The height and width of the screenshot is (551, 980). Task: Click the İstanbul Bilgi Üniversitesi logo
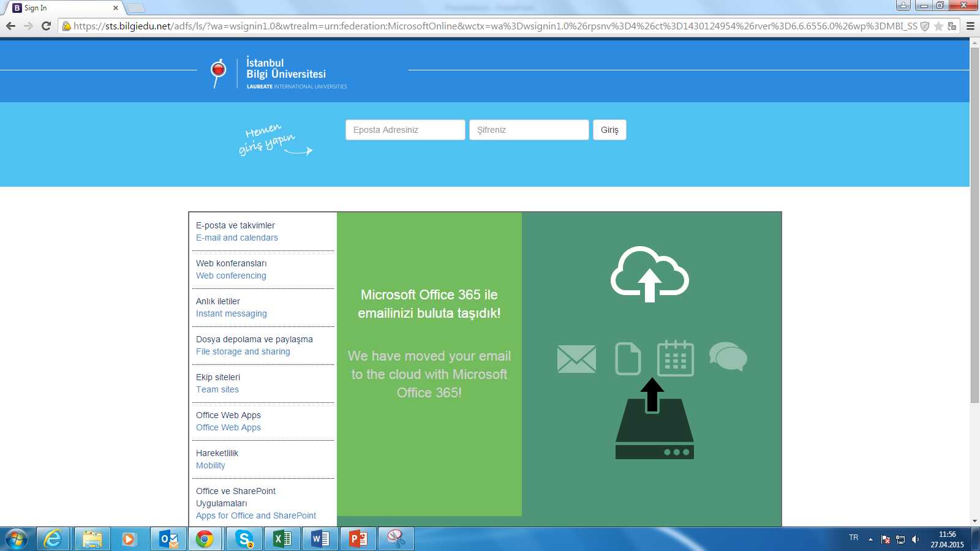point(279,73)
